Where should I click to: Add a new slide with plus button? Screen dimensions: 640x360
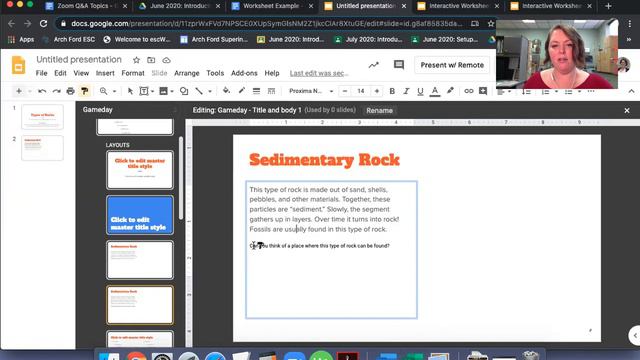(x=18, y=91)
